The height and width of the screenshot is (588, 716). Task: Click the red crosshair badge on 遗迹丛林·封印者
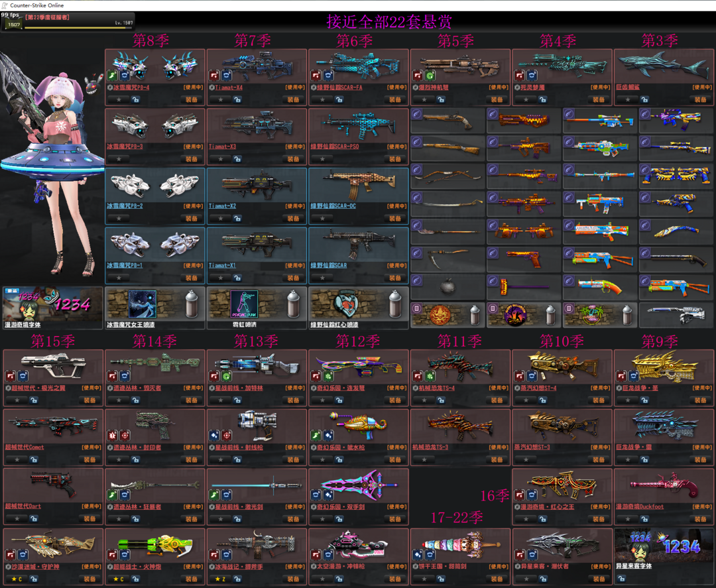[125, 435]
